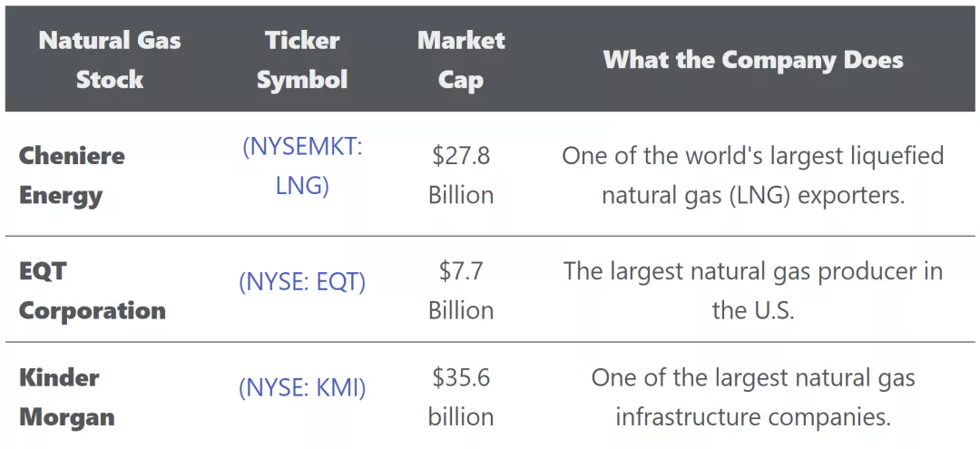The image size is (980, 449).
Task: Click the What the Company Does header
Action: tap(753, 61)
